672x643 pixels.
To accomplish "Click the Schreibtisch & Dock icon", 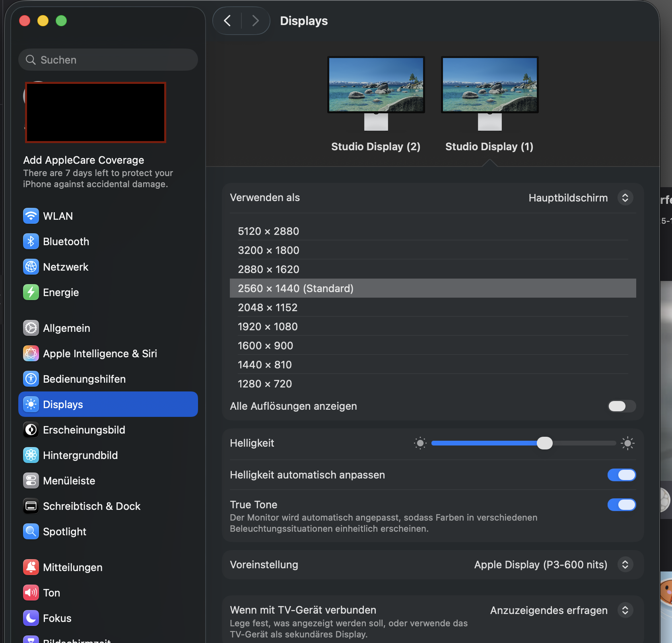I will tap(31, 506).
